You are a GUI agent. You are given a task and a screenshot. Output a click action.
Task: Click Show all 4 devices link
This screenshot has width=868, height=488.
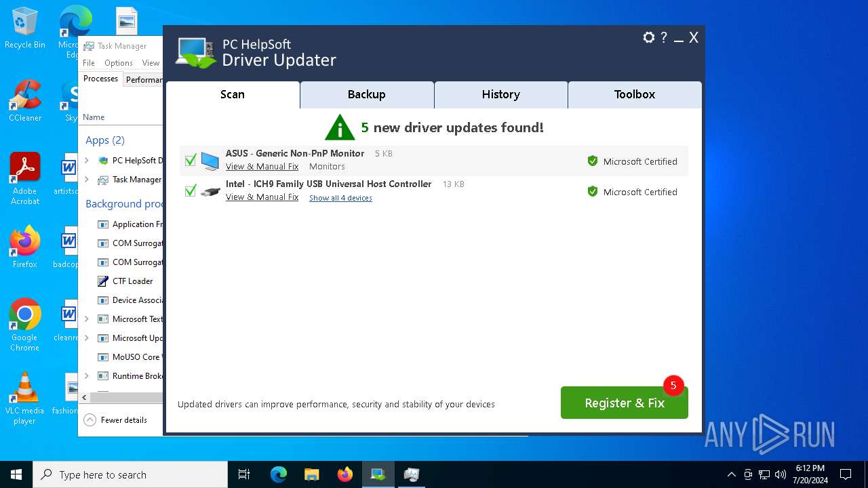click(340, 198)
